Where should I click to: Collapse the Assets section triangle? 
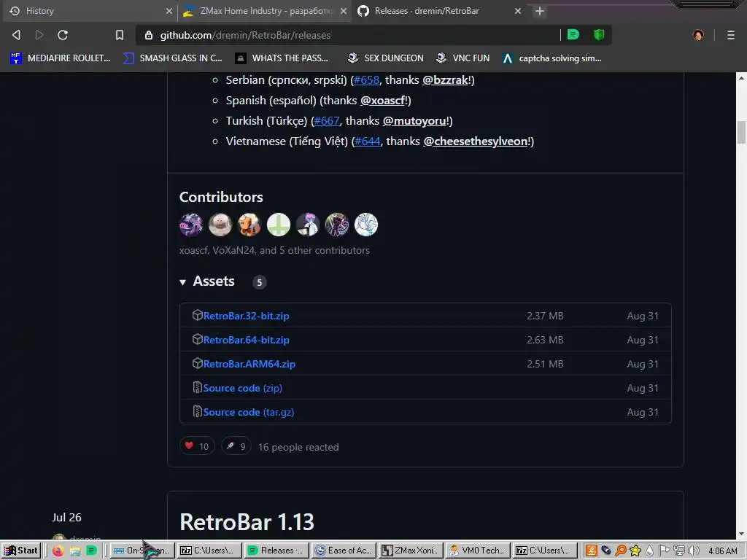(182, 282)
